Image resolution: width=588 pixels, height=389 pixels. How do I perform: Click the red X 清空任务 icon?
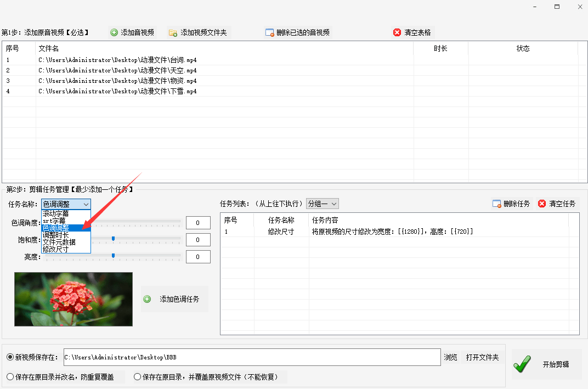click(x=541, y=204)
